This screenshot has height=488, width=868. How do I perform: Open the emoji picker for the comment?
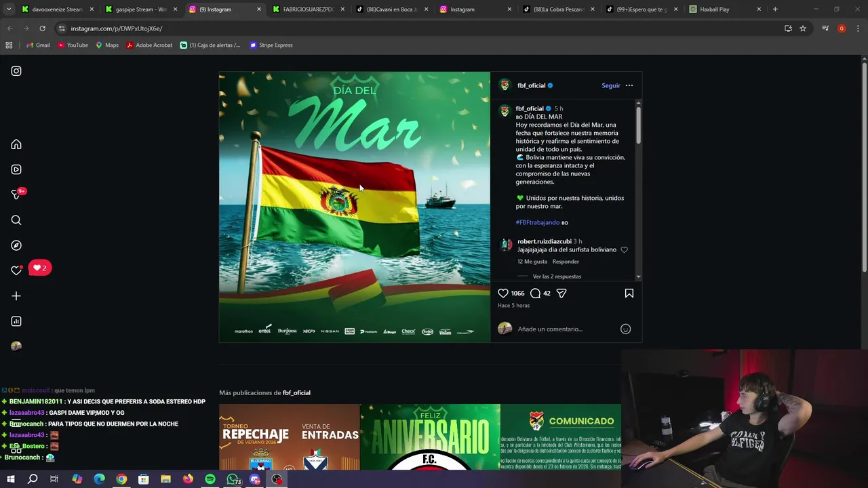(626, 329)
